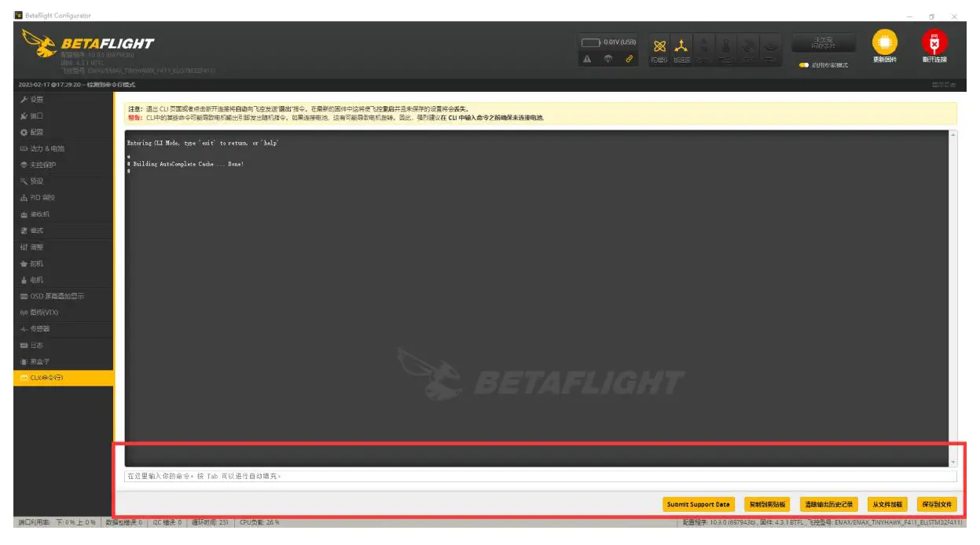Open the PID 调校 tuning tab
Screen dimensions: 980x545
click(63, 198)
